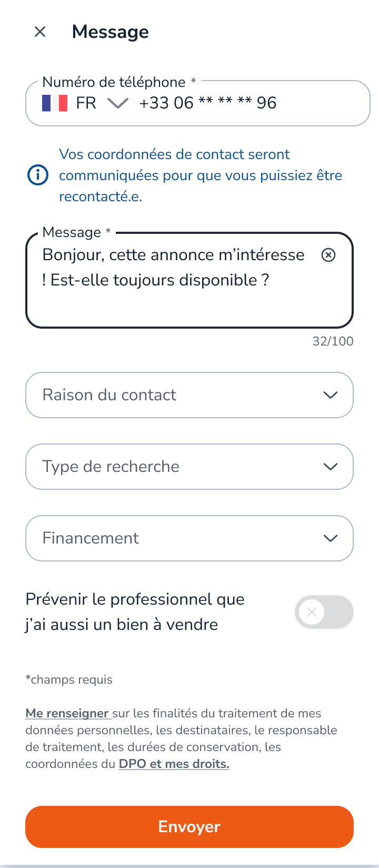Click the chevron arrow in Type de recherche
Viewport: 379px width, 868px height.
330,467
